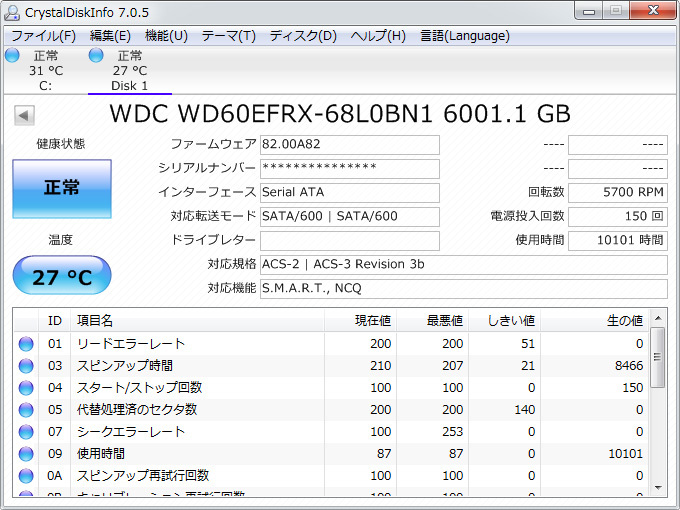Click the 項目名 column header

pyautogui.click(x=197, y=321)
